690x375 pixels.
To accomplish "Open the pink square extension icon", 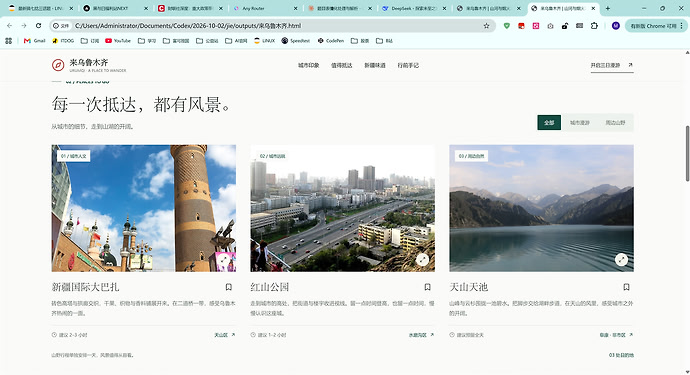I will click(x=536, y=26).
